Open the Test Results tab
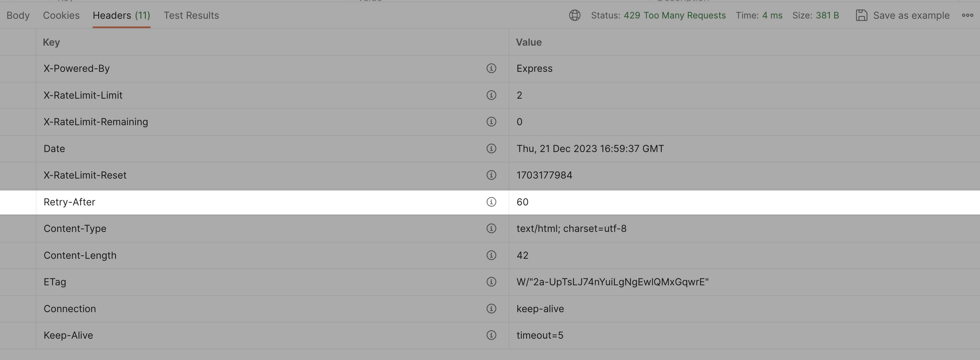Screen dimensions: 980x360 click(191, 16)
